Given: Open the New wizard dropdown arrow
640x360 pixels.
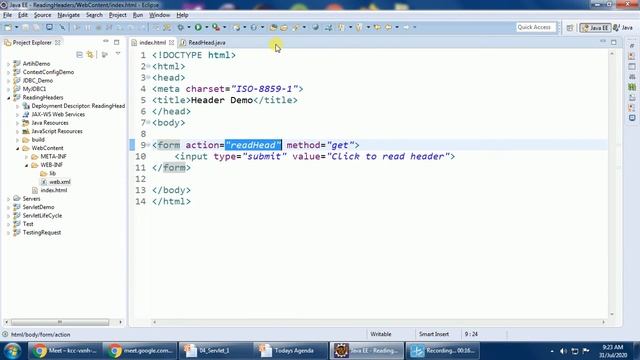Looking at the screenshot, I should [x=16, y=27].
